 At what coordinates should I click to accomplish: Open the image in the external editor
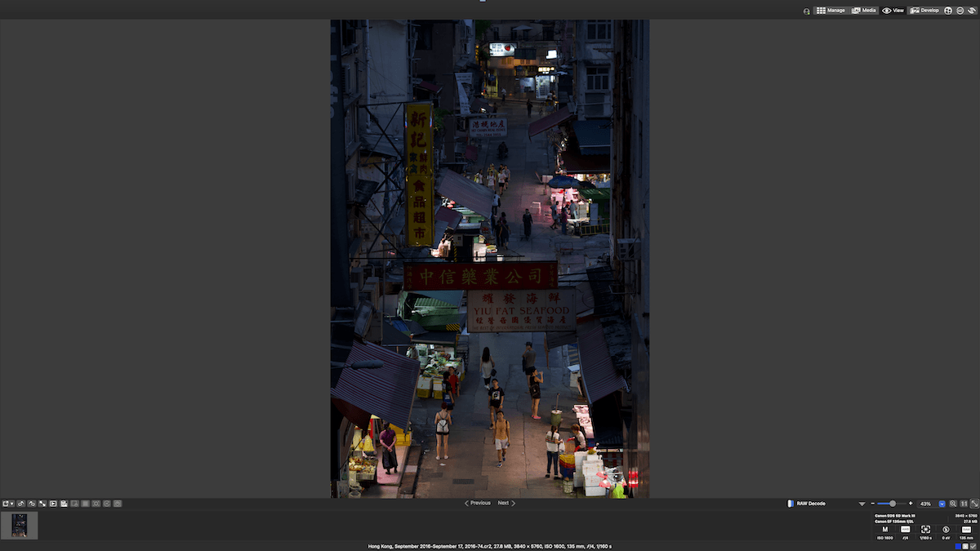click(x=5, y=504)
